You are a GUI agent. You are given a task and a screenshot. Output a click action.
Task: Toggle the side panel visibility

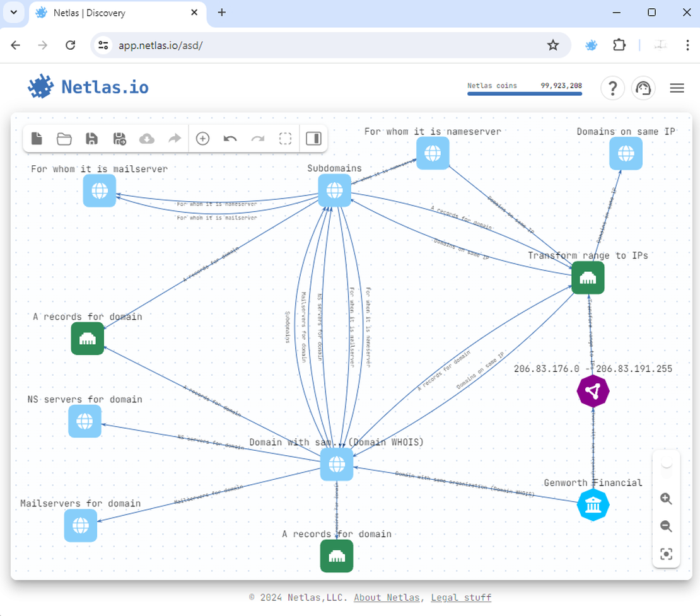click(x=313, y=139)
